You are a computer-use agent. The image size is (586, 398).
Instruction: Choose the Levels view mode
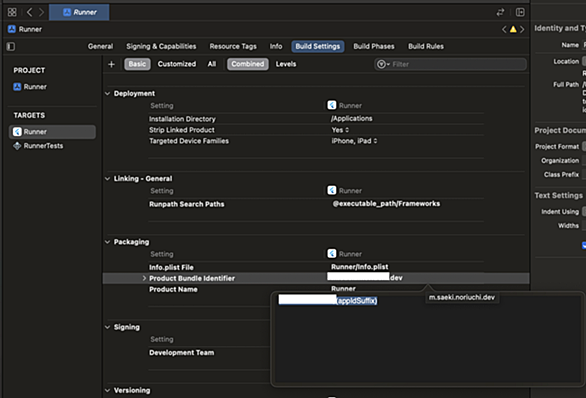[x=286, y=64]
